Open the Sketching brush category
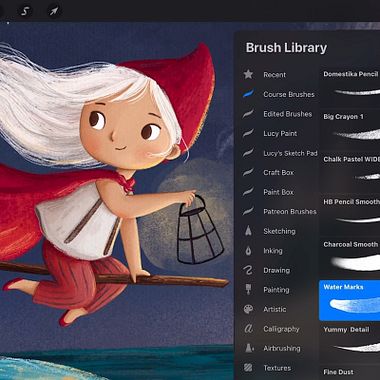Screen dimensions: 380x380 pos(279,231)
